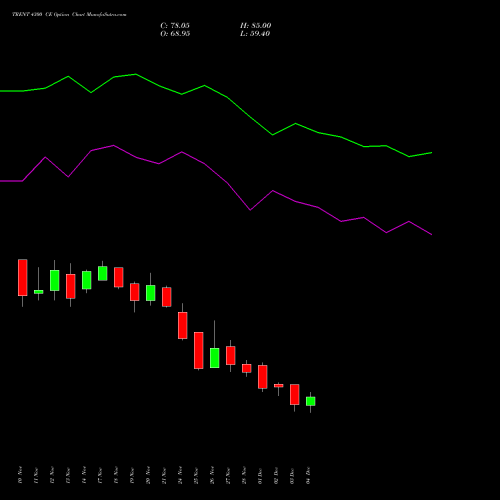
Task: Select the close value 'C: 78.05'
Action: point(175,26)
